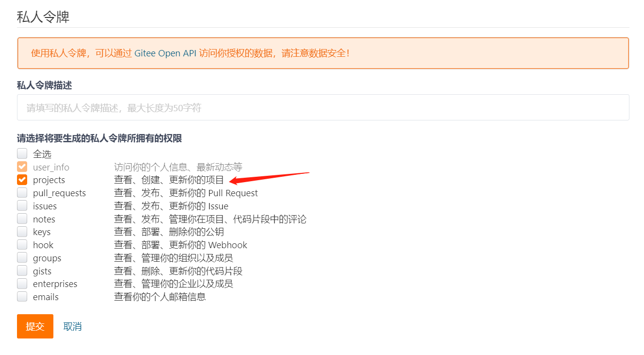The image size is (644, 355).
Task: Click the 全选 label text
Action: coord(42,154)
